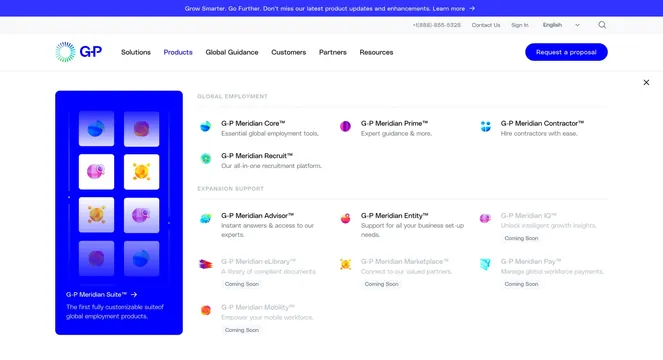Screen dimensions: 663x360
Task: Click the G-P Meridian Pay icon
Action: [485, 264]
